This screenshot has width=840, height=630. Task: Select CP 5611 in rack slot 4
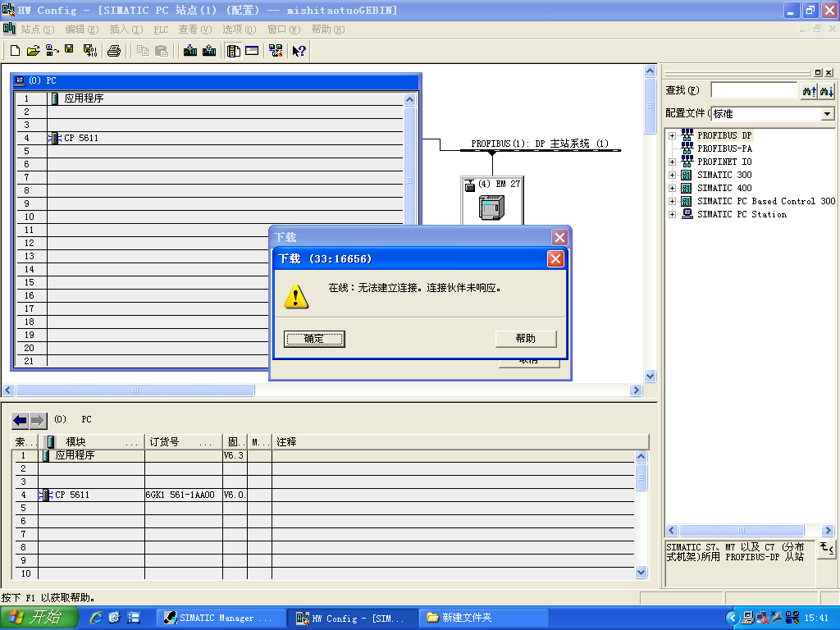(x=81, y=138)
